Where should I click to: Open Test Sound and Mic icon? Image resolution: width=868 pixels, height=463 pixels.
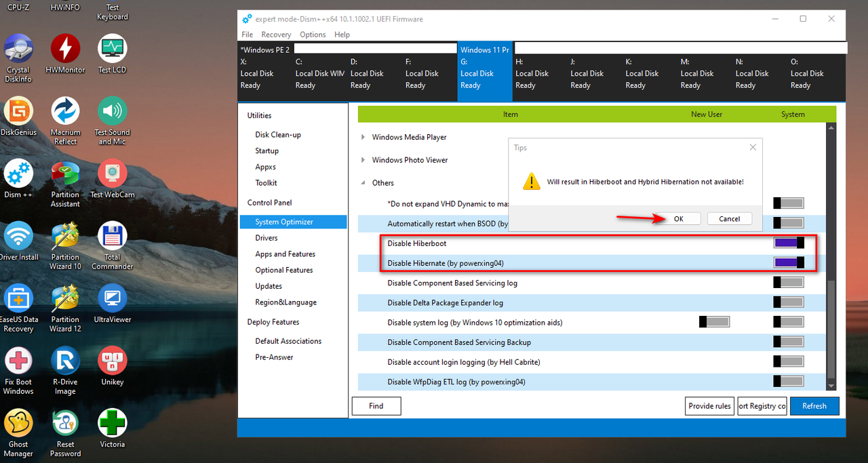tap(113, 121)
